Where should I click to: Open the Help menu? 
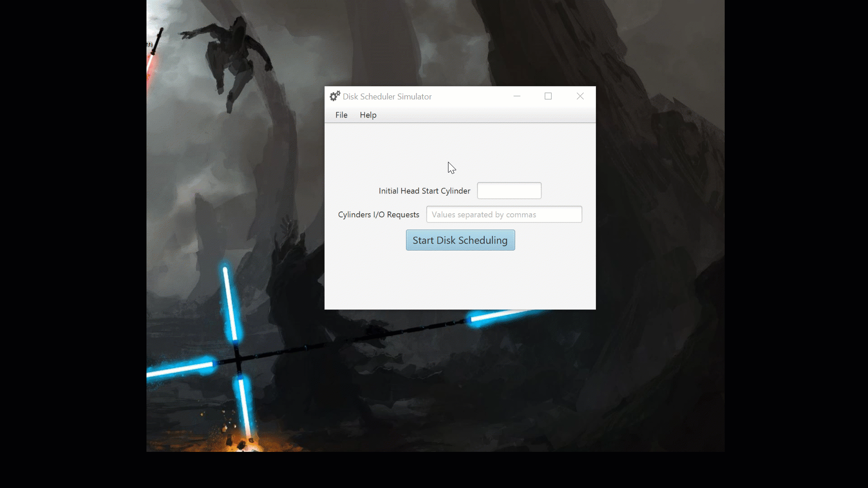point(368,115)
